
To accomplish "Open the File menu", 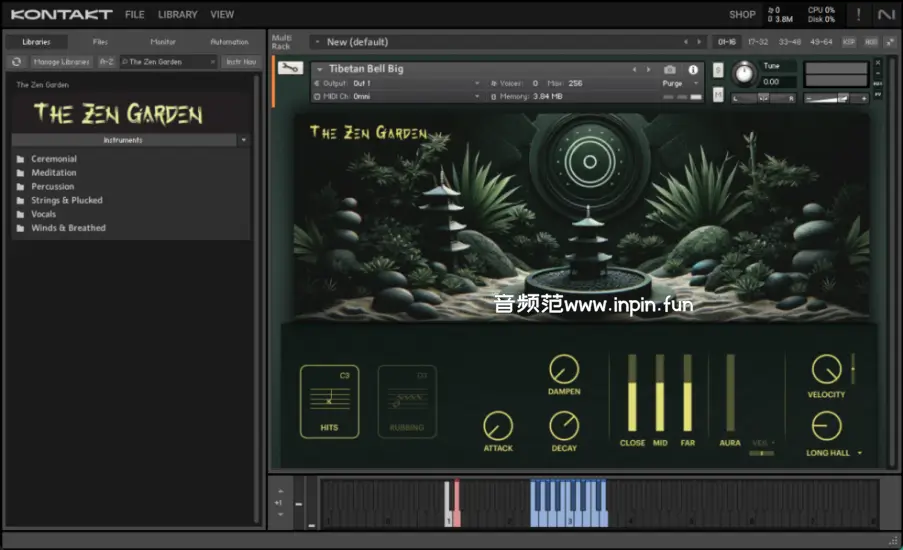I will pyautogui.click(x=135, y=15).
